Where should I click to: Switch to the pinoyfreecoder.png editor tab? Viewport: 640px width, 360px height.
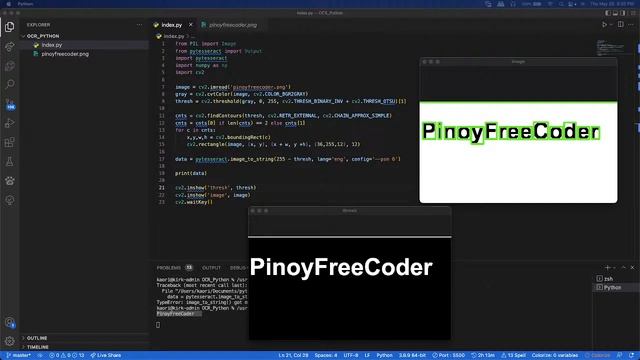[232, 25]
